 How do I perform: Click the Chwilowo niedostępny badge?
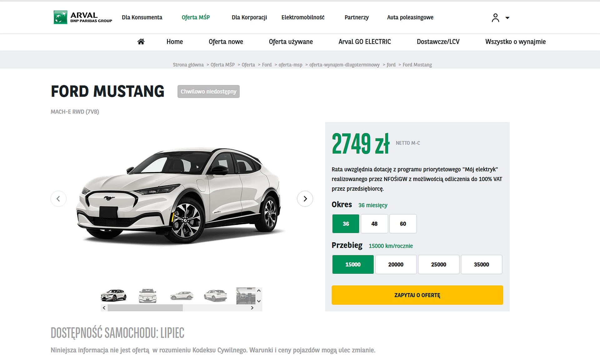pos(208,91)
